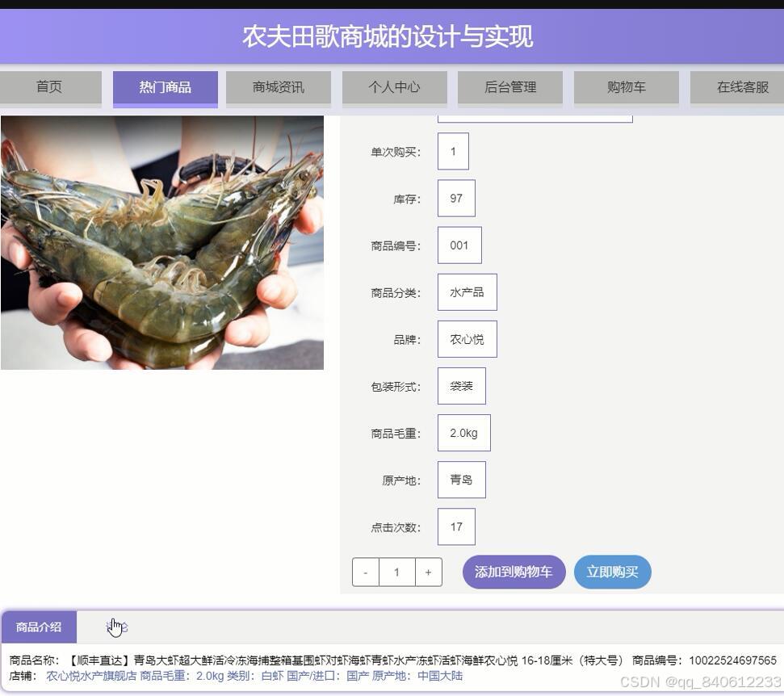This screenshot has width=784, height=696.
Task: Select the 商品介绍 product introduction tab
Action: tap(38, 626)
